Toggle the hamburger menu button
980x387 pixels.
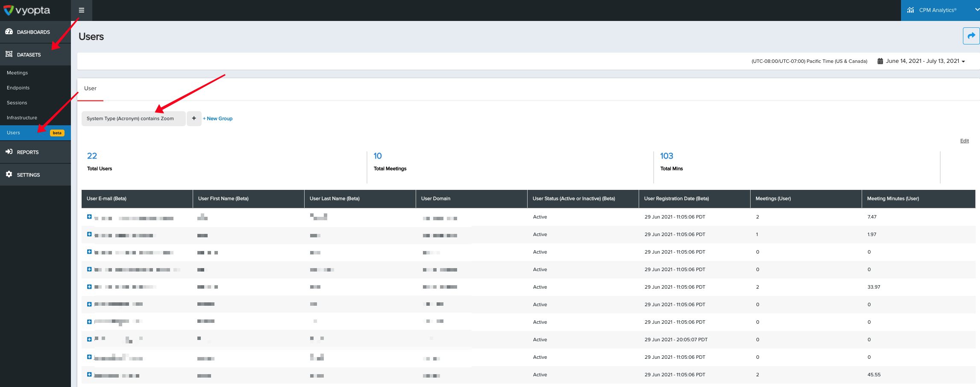(82, 10)
